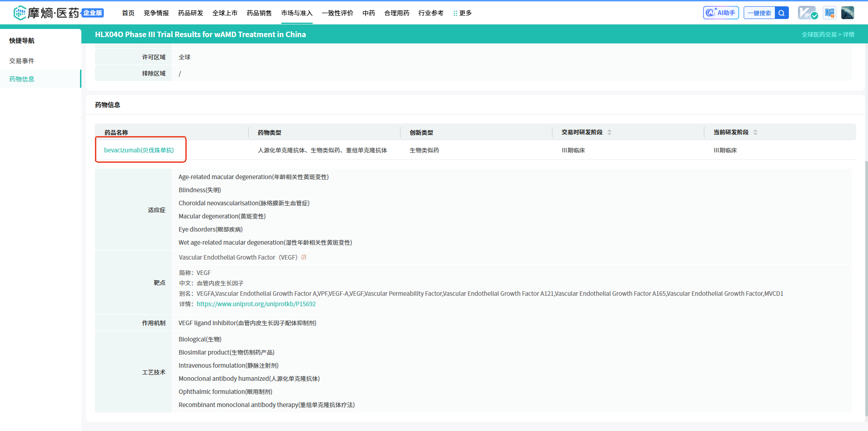The width and height of the screenshot is (868, 431).
Task: Go to 首页 in top navigation
Action: coord(128,13)
